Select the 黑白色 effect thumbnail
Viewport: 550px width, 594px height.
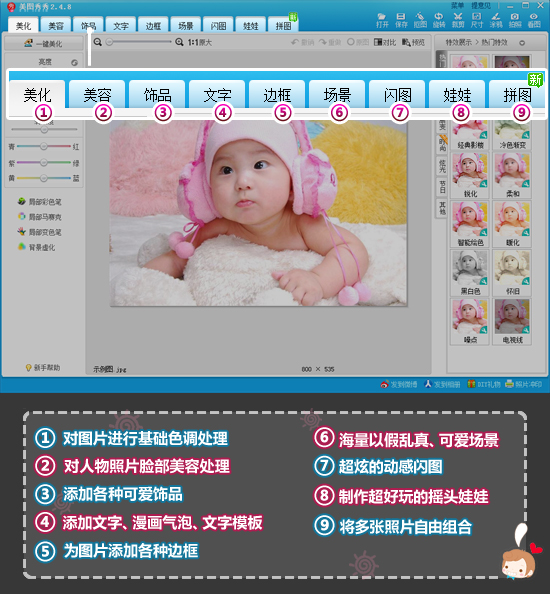click(469, 273)
